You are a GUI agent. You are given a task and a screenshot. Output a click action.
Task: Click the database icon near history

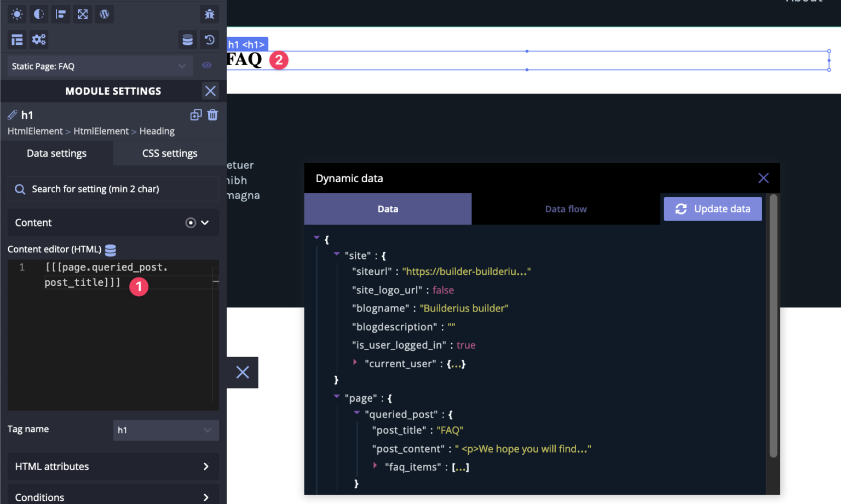point(187,39)
